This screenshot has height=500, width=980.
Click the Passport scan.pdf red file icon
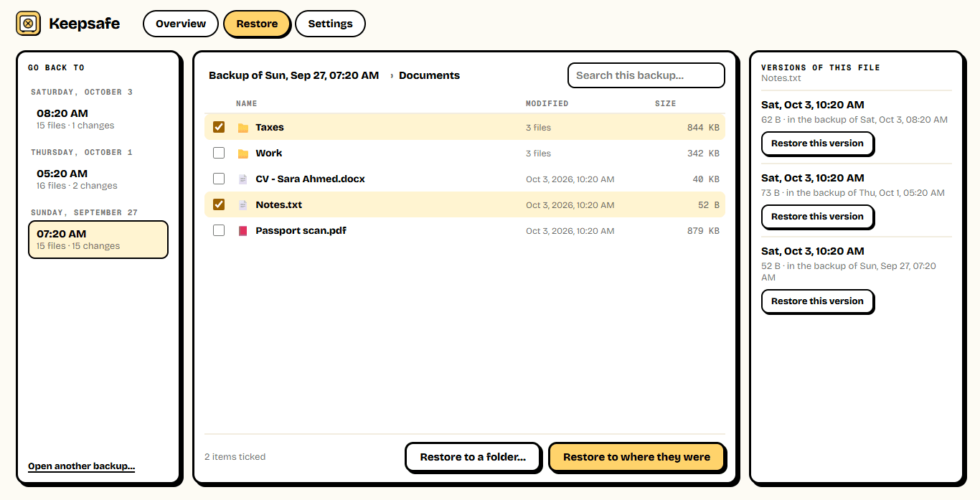[x=243, y=231]
